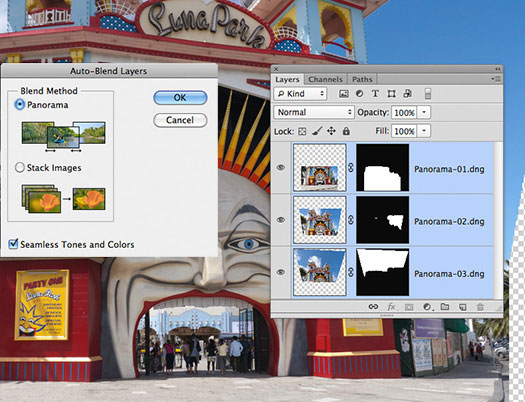Select the Panorama-01.dng layer mask
The height and width of the screenshot is (402, 525).
pyautogui.click(x=382, y=168)
